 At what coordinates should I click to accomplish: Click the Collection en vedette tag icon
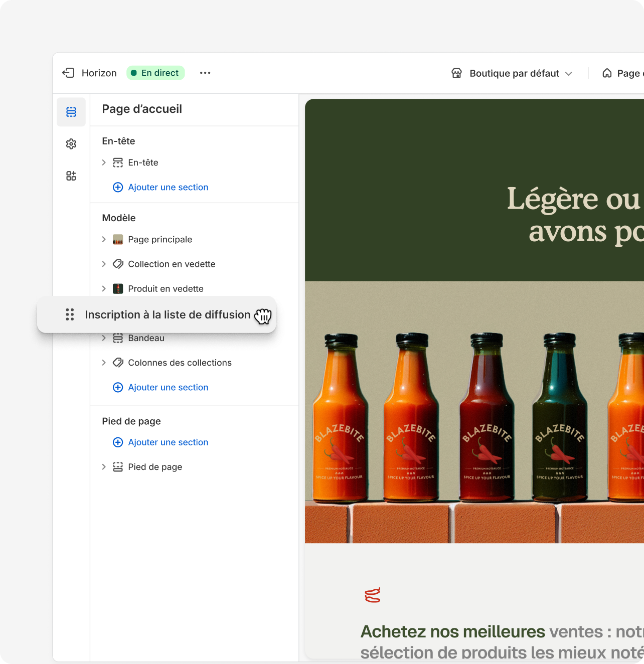click(118, 264)
